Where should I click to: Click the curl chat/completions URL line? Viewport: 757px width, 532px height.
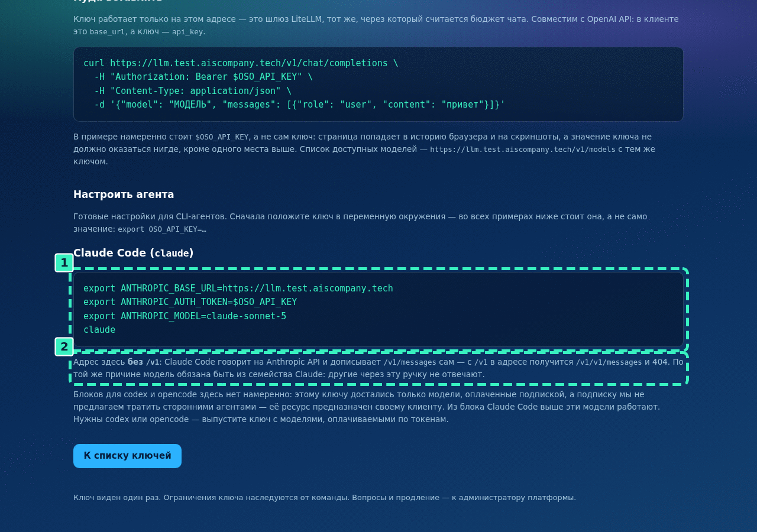tap(241, 63)
